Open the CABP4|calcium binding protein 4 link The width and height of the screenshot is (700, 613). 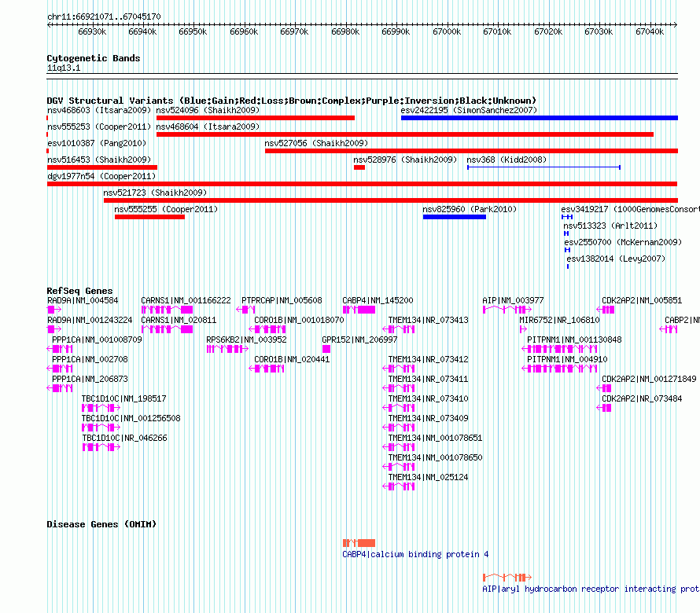coord(415,554)
